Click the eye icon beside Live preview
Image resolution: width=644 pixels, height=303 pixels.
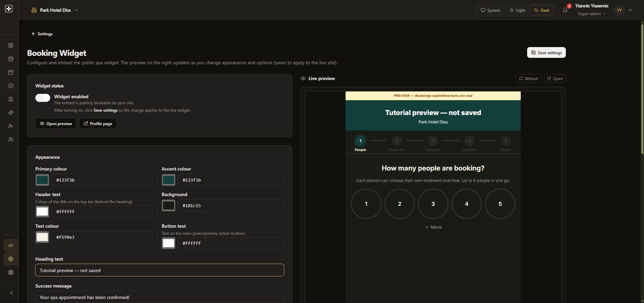303,78
